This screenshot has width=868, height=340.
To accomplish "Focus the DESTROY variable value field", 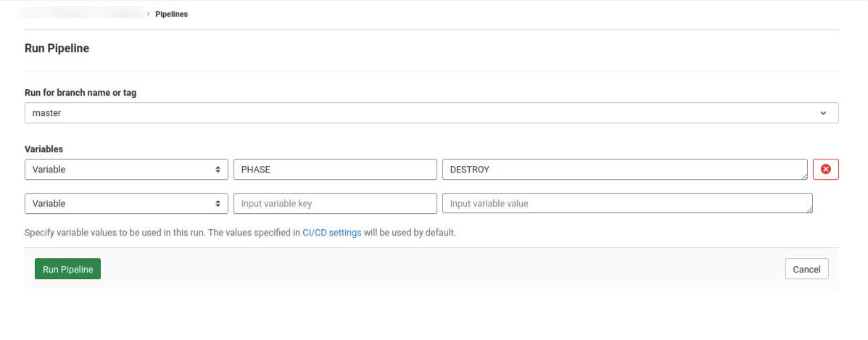I will (x=624, y=170).
